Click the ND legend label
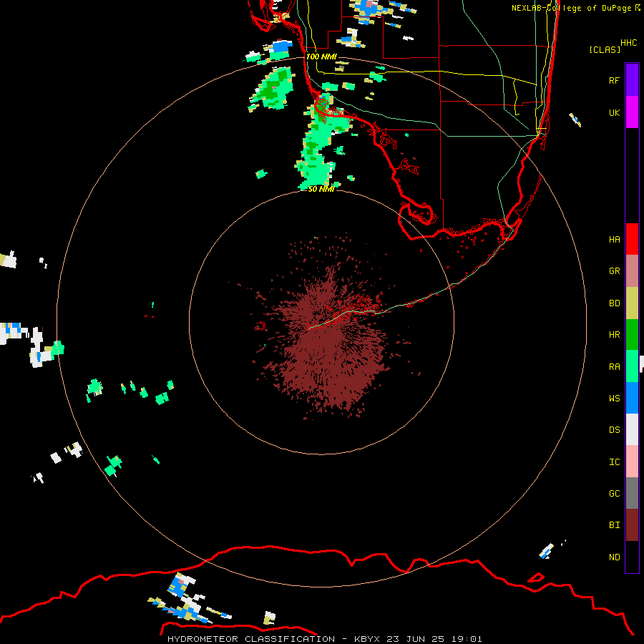The width and height of the screenshot is (644, 644). (614, 557)
